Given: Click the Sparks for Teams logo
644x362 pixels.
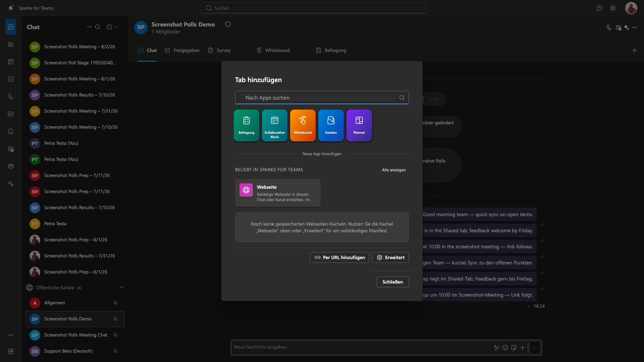Looking at the screenshot, I should point(11,8).
